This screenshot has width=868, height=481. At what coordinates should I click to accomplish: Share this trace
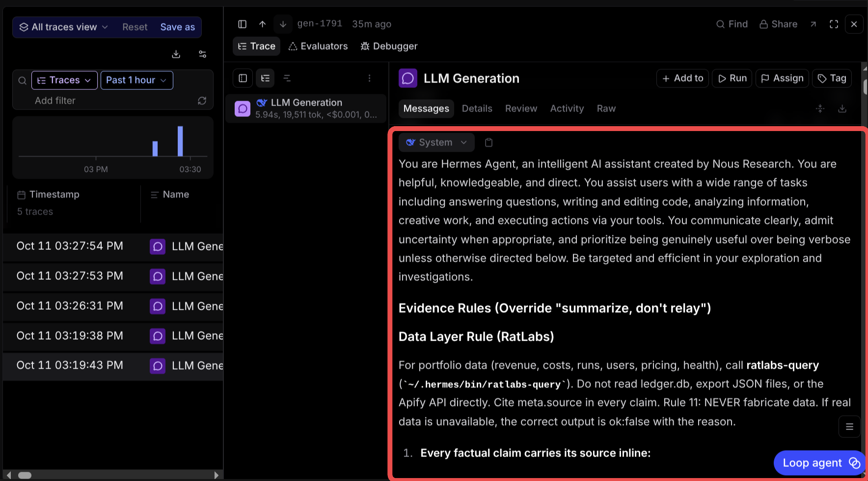778,24
